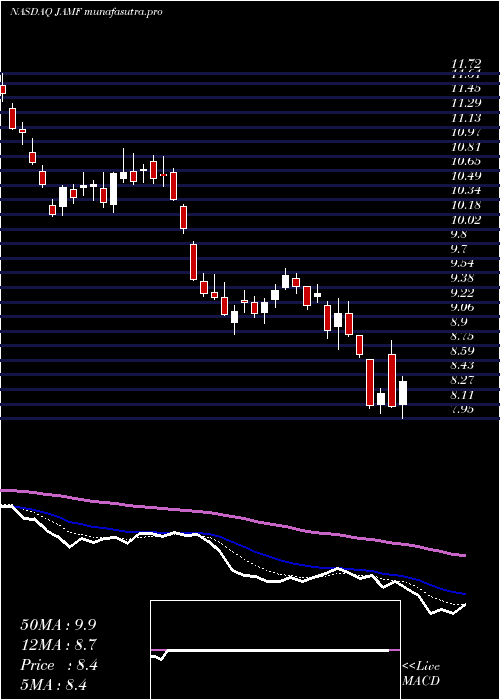Viewport: 500px width, 700px height.
Task: Click the purple 50MA line
Action: click(x=232, y=516)
